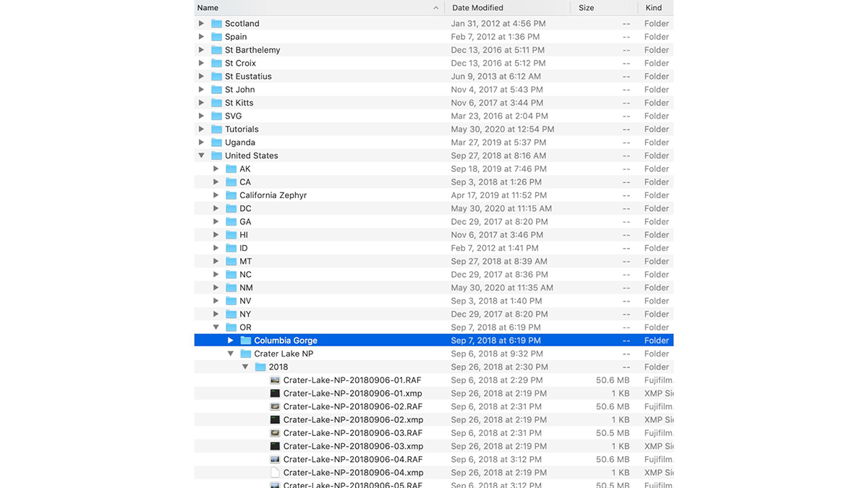The image size is (868, 488).
Task: Expand the Columbia Gorge folder
Action: point(231,341)
